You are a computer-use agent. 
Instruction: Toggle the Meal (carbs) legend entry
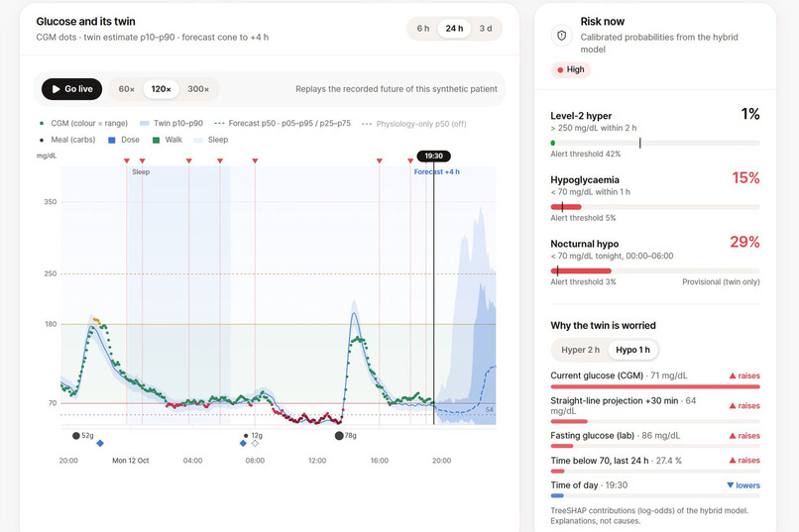(66, 140)
